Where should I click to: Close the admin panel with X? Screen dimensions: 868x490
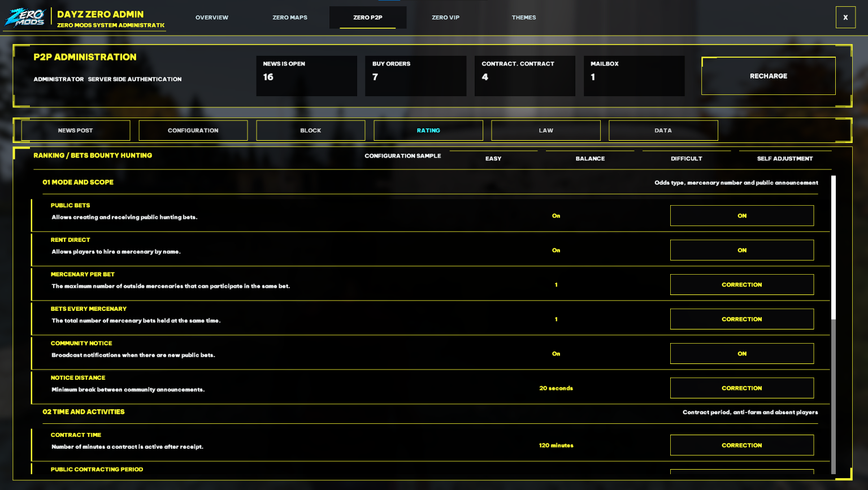click(845, 18)
